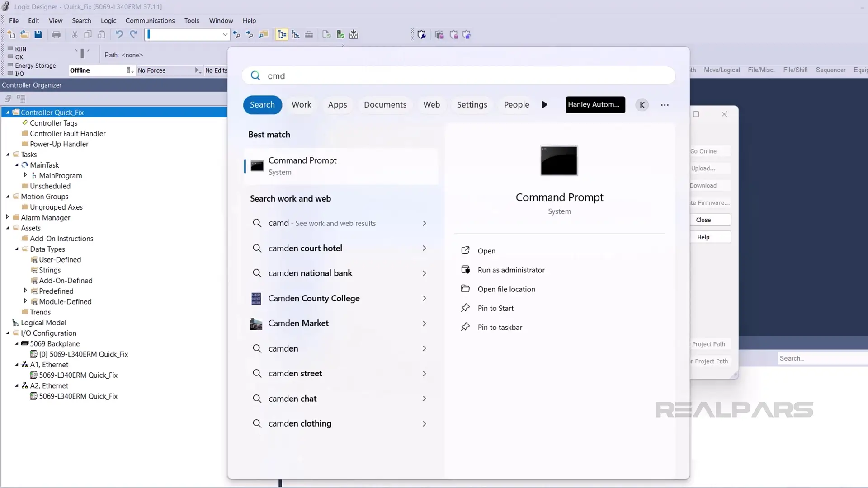
Task: Collapse the 5069 Backplane node
Action: (x=17, y=343)
